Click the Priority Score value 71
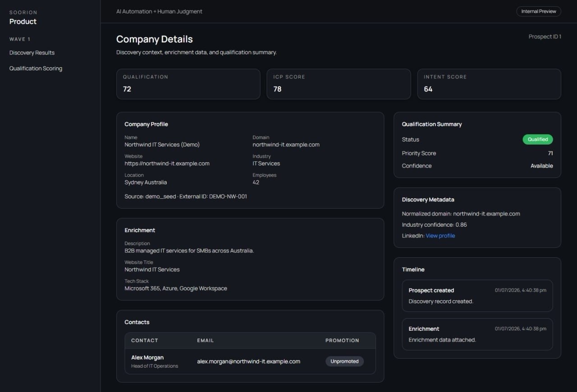This screenshot has height=392, width=577. 550,153
